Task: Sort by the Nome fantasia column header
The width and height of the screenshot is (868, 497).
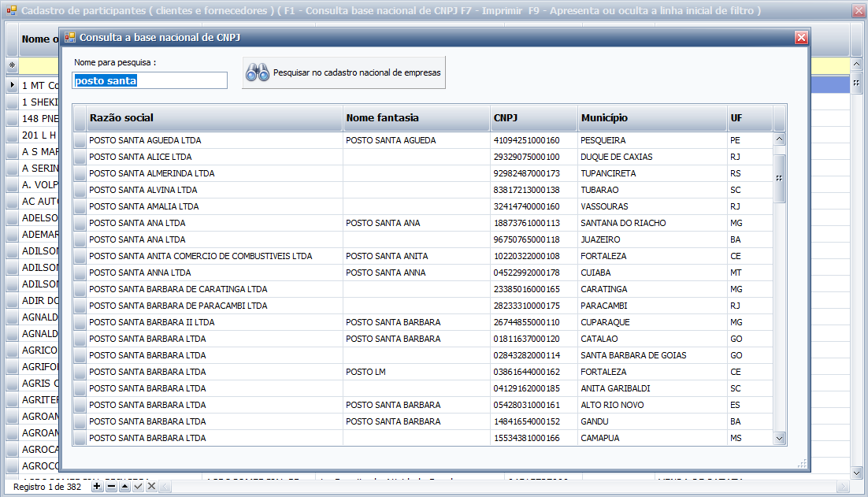Action: coord(417,118)
